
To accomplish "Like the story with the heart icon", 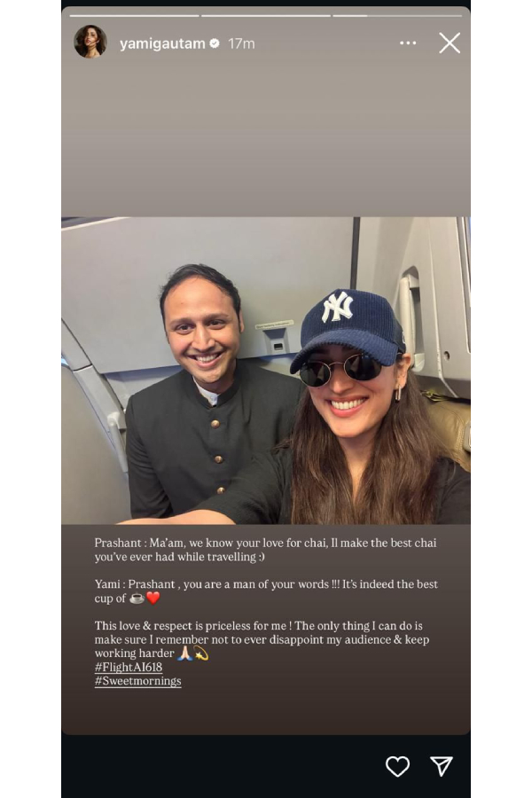I will (x=397, y=766).
